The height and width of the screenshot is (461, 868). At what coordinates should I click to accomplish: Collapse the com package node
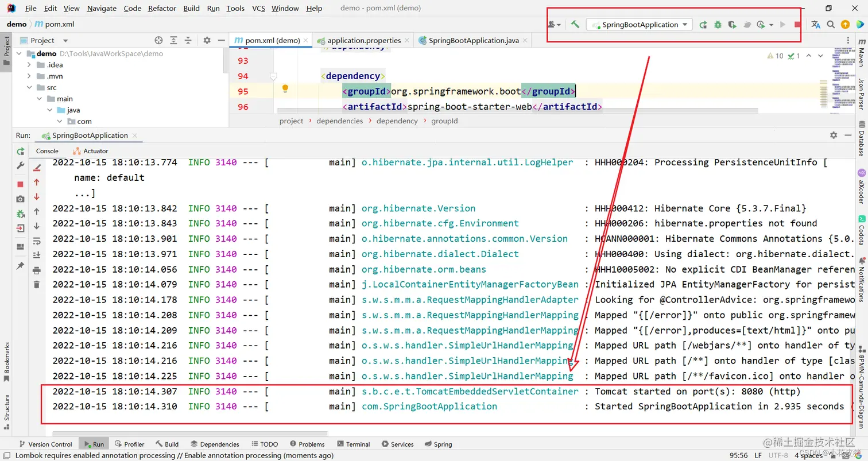[x=59, y=121]
